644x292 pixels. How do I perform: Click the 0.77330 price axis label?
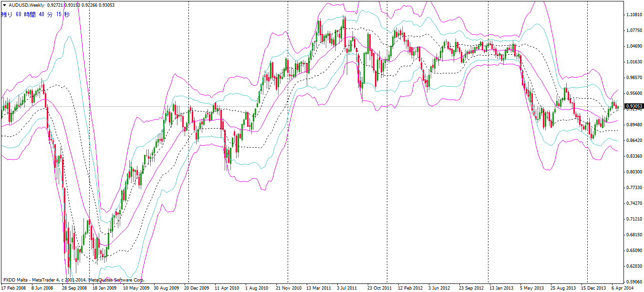pyautogui.click(x=634, y=188)
